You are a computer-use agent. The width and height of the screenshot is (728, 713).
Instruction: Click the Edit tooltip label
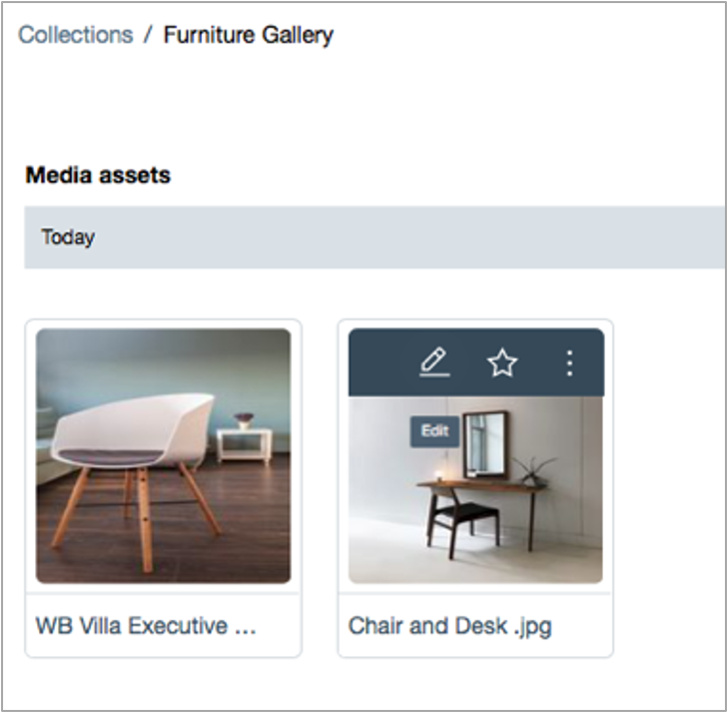pyautogui.click(x=434, y=431)
